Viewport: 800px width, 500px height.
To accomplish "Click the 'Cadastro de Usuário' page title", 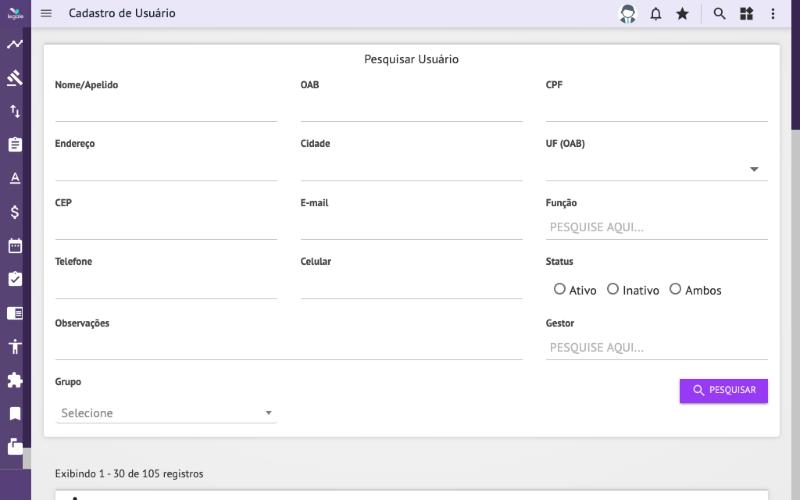I will click(x=122, y=13).
